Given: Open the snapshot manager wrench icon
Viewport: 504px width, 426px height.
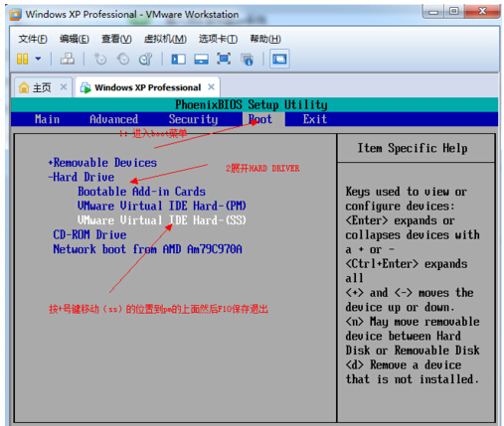Looking at the screenshot, I should 145,60.
